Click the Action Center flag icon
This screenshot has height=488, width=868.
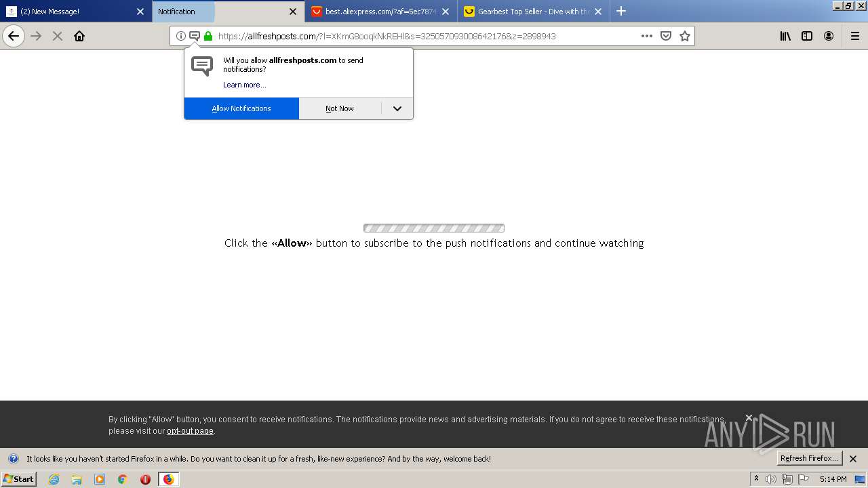pos(804,479)
